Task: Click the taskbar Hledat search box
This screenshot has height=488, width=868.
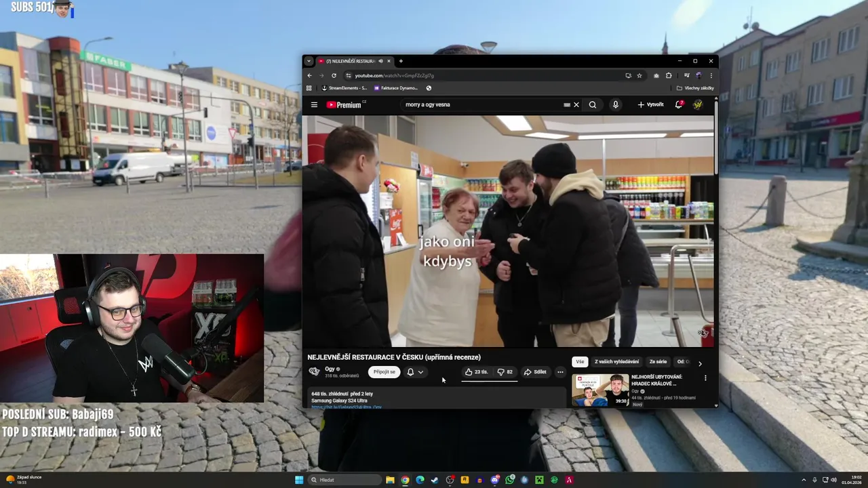Action: [x=344, y=480]
